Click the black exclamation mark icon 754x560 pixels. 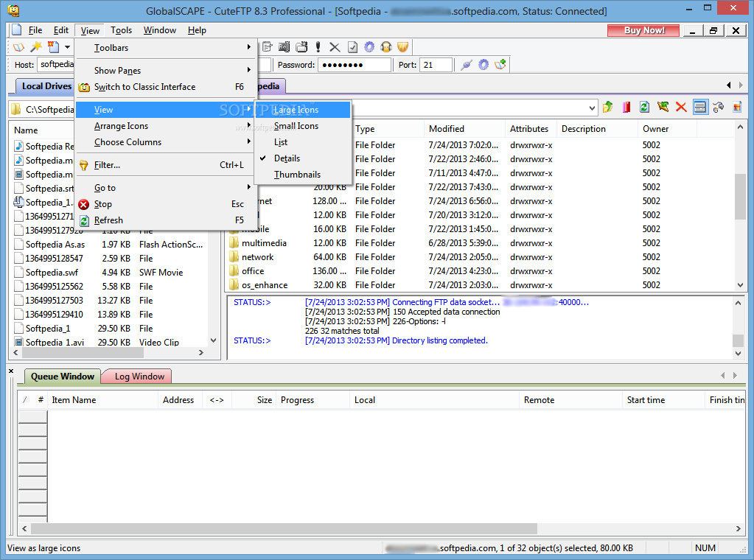[x=318, y=47]
